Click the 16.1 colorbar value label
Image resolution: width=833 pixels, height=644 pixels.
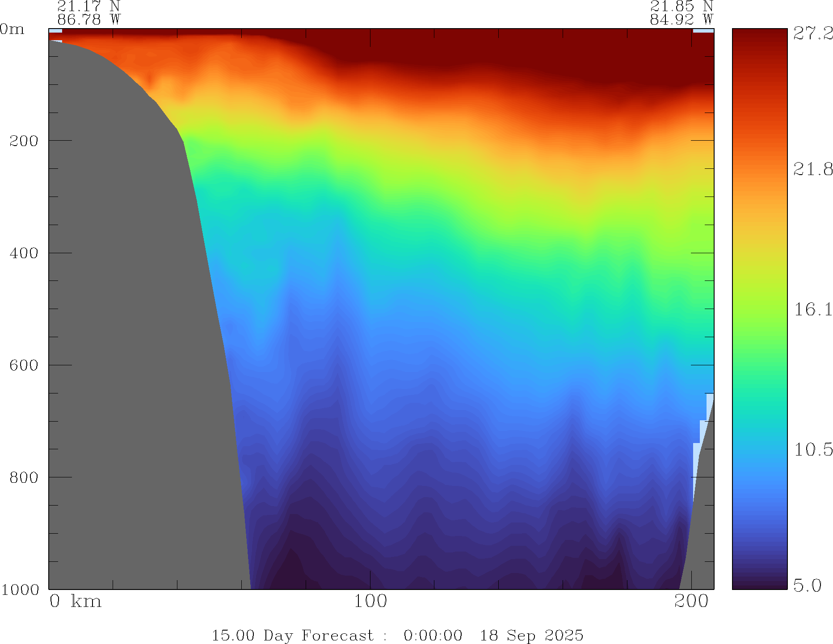(x=812, y=309)
